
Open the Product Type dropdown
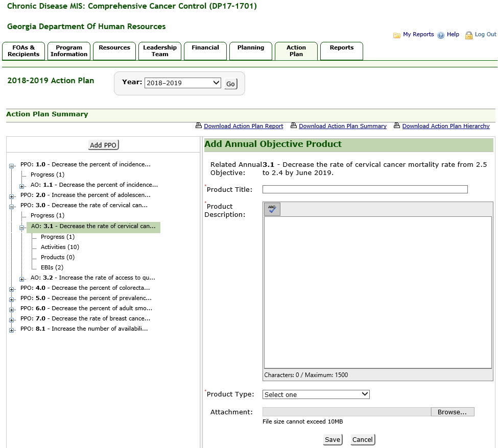click(x=316, y=394)
